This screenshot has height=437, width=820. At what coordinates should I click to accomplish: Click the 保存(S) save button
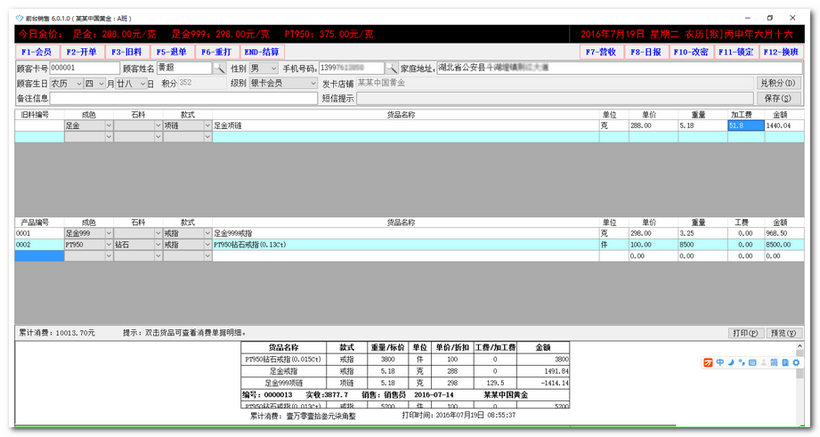tap(778, 98)
